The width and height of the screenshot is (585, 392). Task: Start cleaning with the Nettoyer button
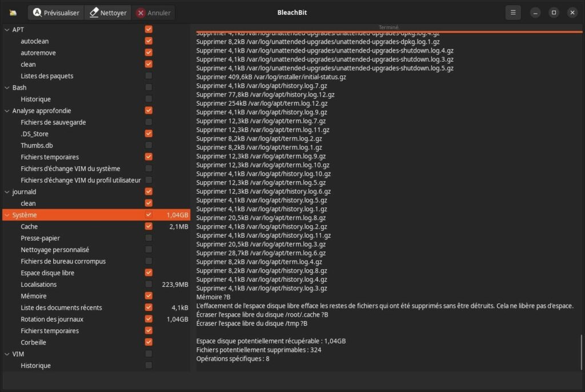pos(108,13)
